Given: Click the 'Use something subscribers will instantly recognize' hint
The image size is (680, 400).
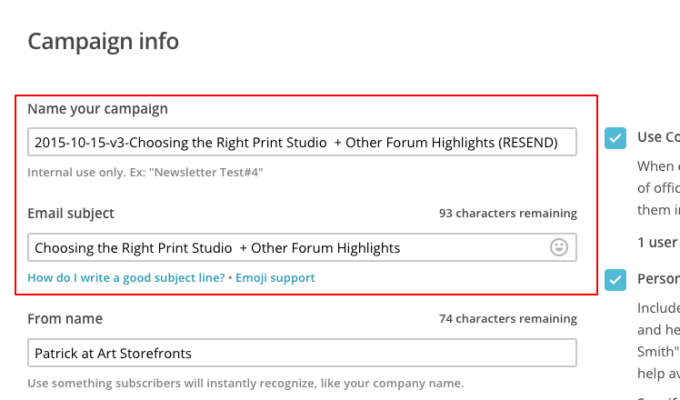Looking at the screenshot, I should click(x=245, y=383).
